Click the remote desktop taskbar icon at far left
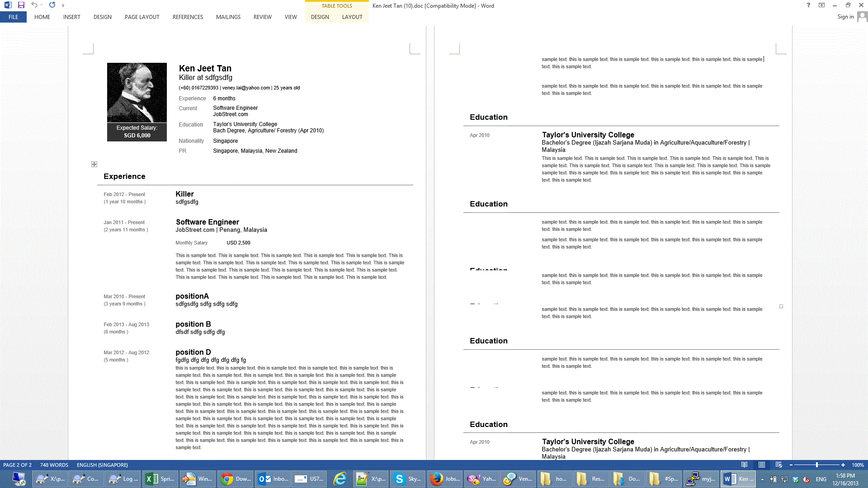The height and width of the screenshot is (488, 868). point(19,479)
